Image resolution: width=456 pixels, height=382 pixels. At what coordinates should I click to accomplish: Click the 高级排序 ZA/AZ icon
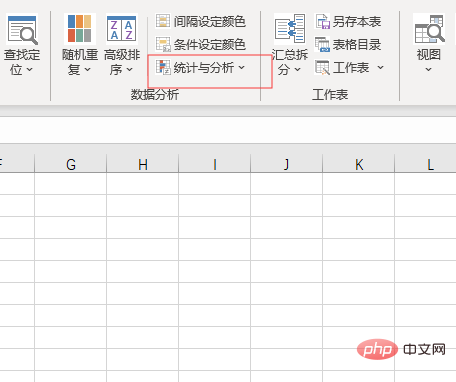121,29
